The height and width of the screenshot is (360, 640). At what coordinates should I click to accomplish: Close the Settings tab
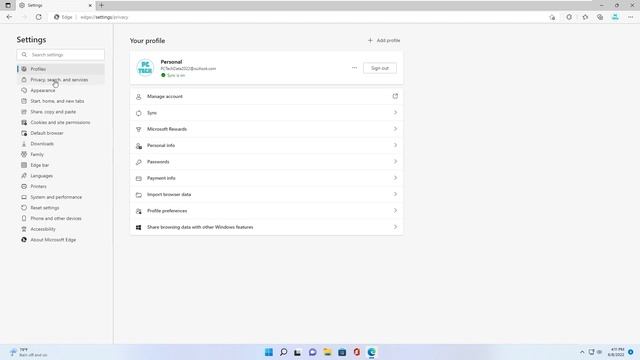click(90, 5)
